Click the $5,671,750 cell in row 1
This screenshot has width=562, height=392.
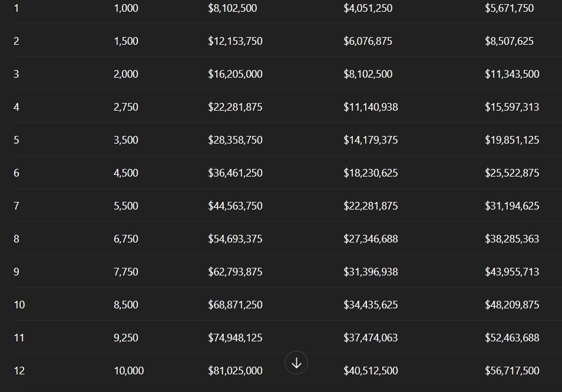pyautogui.click(x=509, y=8)
